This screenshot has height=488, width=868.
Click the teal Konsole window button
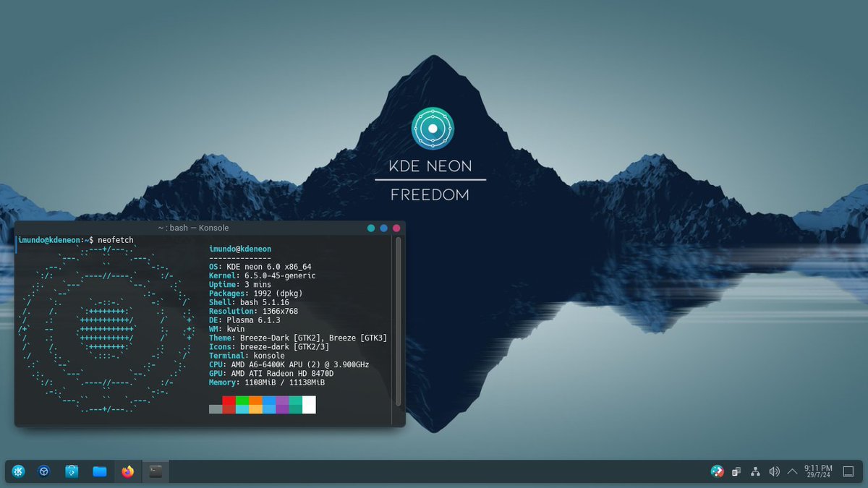click(371, 228)
